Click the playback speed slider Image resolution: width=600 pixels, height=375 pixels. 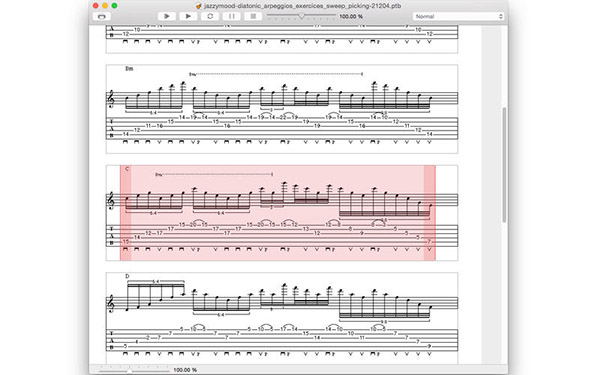click(x=301, y=16)
